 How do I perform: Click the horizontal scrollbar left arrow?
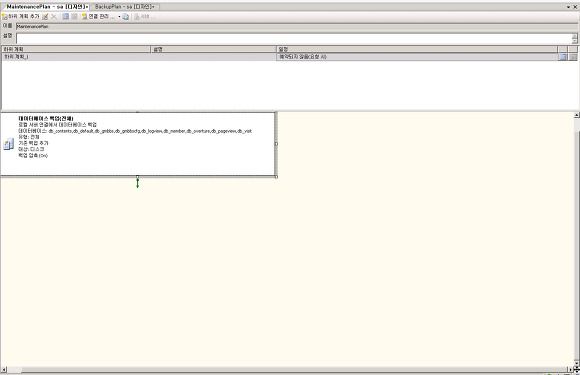4,369
